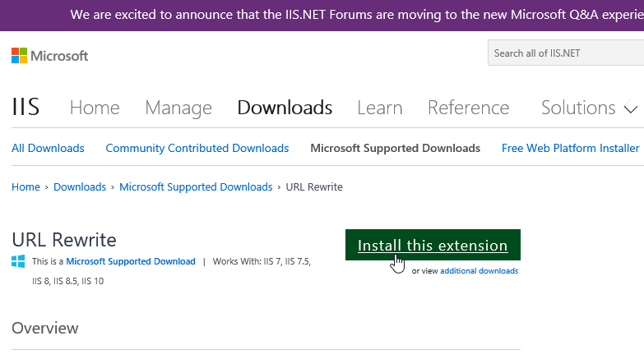
Task: Click the Home breadcrumb link
Action: point(25,187)
